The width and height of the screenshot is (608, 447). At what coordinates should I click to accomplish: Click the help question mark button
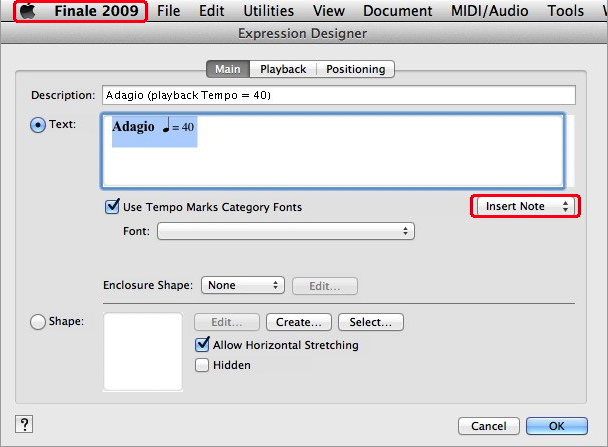(25, 424)
